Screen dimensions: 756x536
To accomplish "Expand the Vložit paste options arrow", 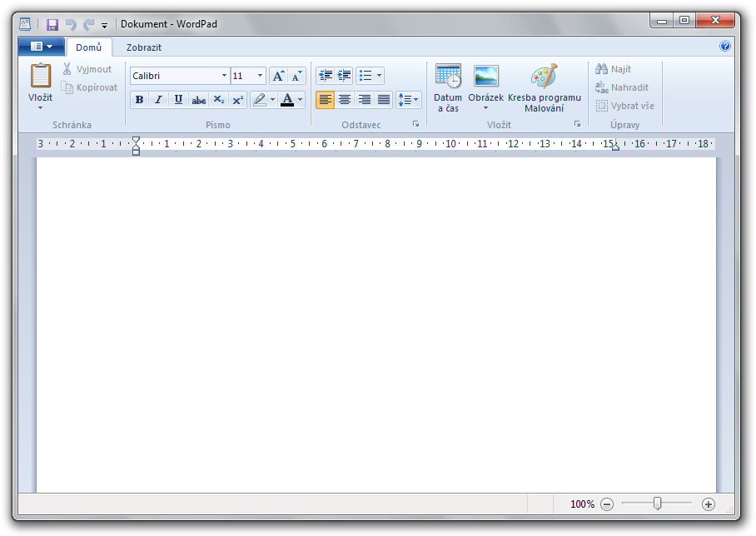I will (41, 108).
